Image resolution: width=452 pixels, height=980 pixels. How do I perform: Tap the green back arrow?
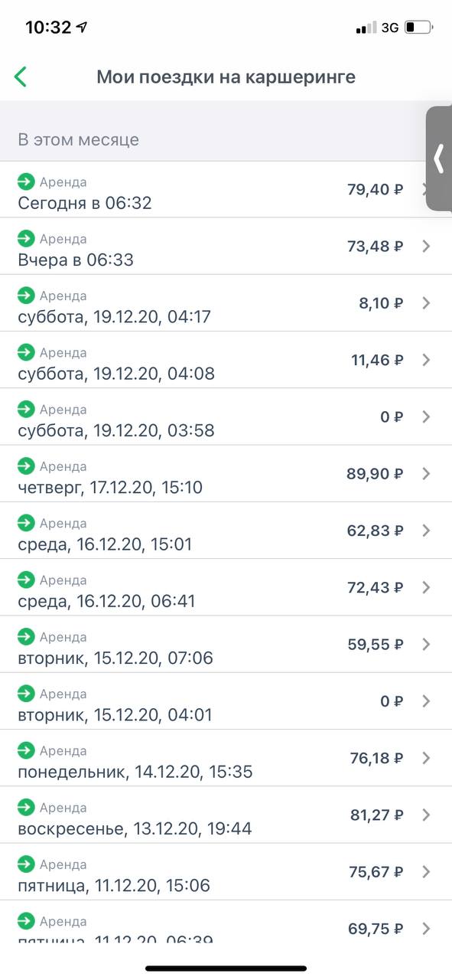click(x=21, y=77)
